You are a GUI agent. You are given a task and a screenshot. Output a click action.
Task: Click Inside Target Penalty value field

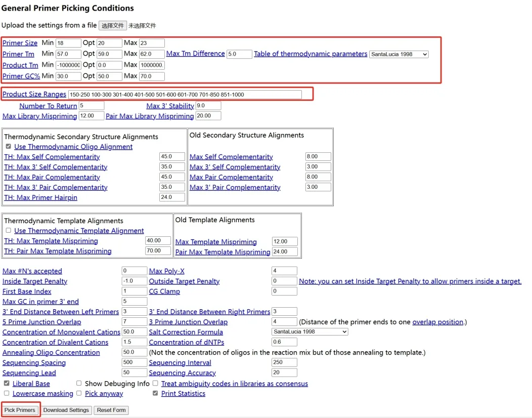coord(135,281)
